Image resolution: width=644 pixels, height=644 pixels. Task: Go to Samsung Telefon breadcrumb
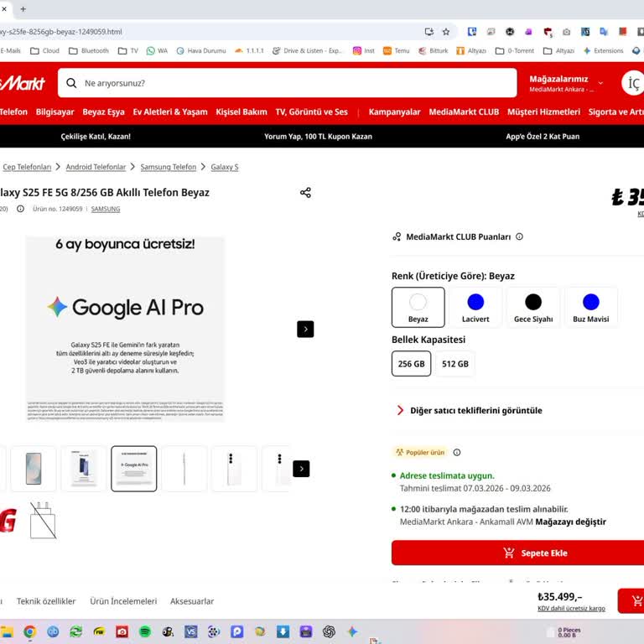coord(169,167)
